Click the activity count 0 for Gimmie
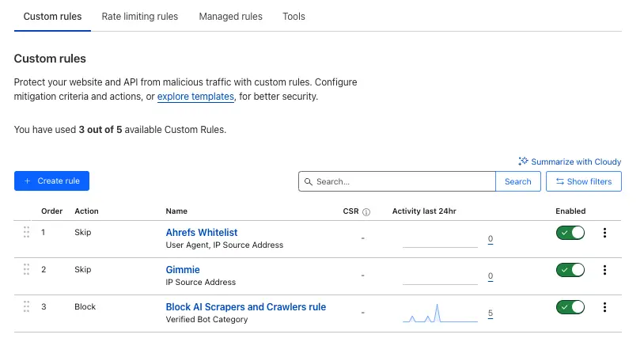This screenshot has height=342, width=644. pos(491,276)
